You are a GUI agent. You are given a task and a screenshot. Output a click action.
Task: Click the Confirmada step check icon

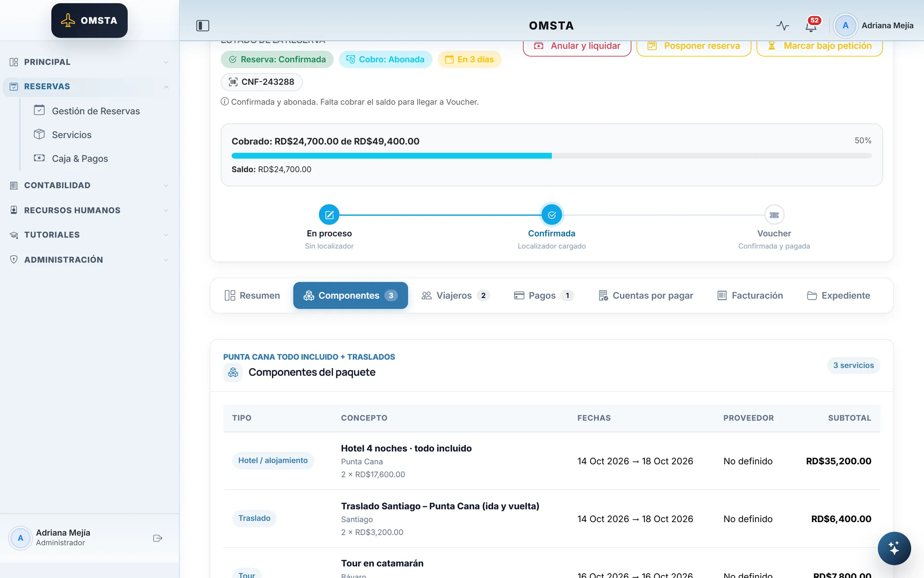tap(552, 215)
